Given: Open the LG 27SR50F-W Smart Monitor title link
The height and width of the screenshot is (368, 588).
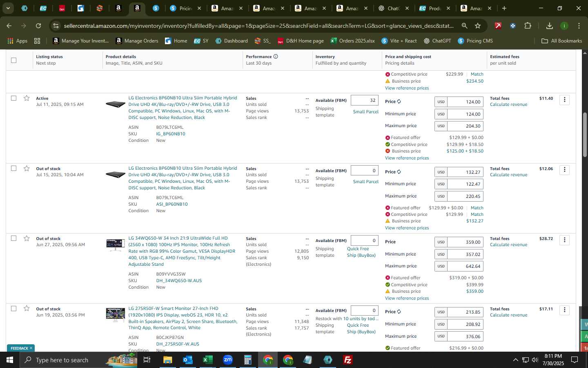Looking at the screenshot, I should (183, 318).
